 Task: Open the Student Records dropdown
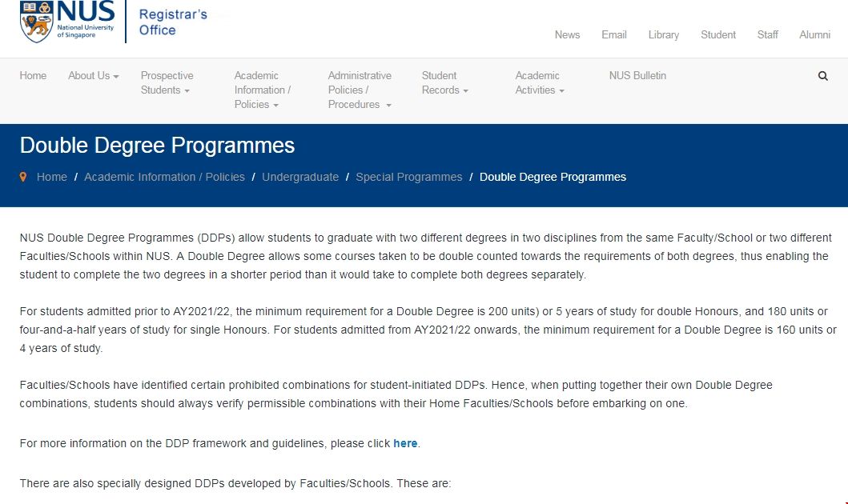point(444,83)
